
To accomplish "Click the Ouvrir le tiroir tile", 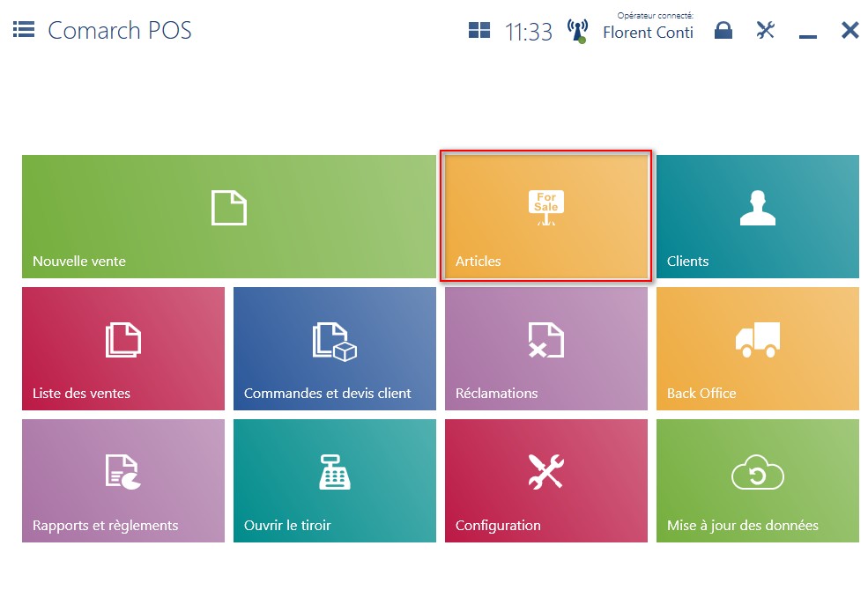I will (335, 481).
